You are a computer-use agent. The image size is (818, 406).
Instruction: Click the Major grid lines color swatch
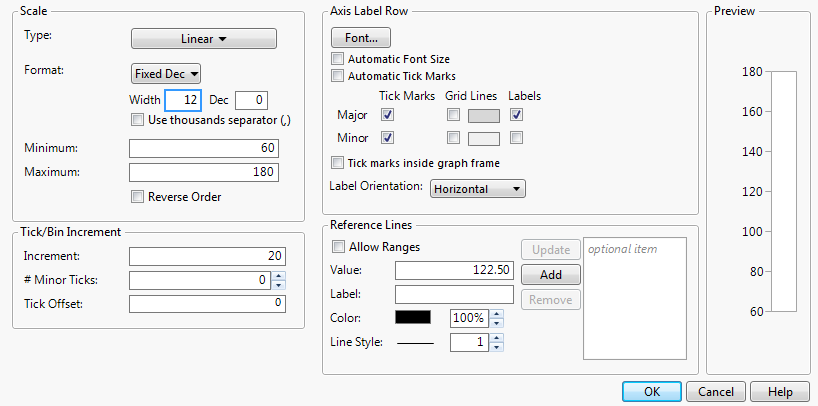pyautogui.click(x=484, y=115)
